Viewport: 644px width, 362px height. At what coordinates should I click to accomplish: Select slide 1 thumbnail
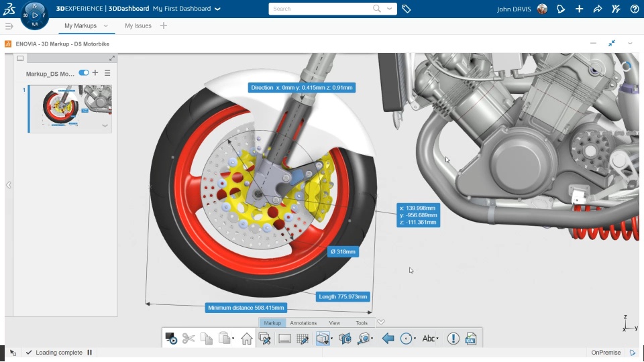70,109
